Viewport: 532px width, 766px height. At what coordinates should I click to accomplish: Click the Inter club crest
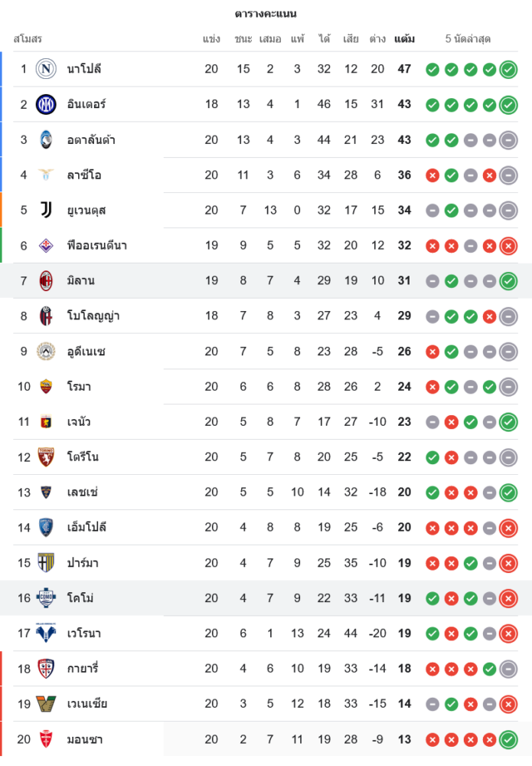(47, 104)
